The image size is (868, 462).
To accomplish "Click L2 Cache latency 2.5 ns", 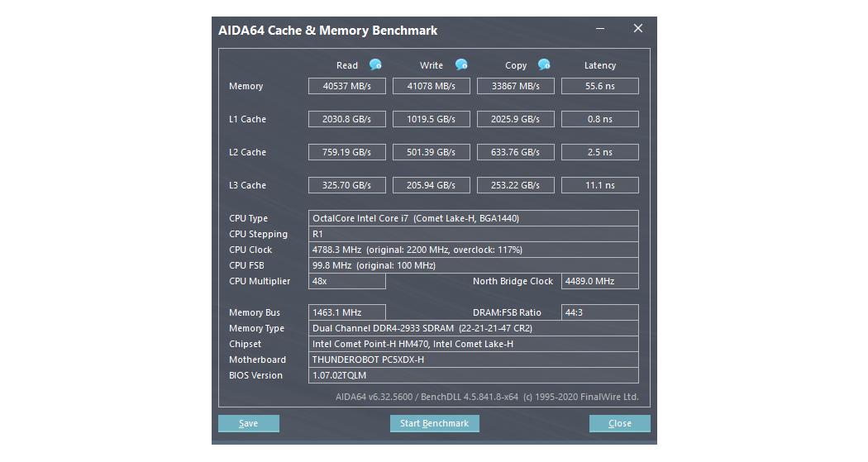I will 600,152.
